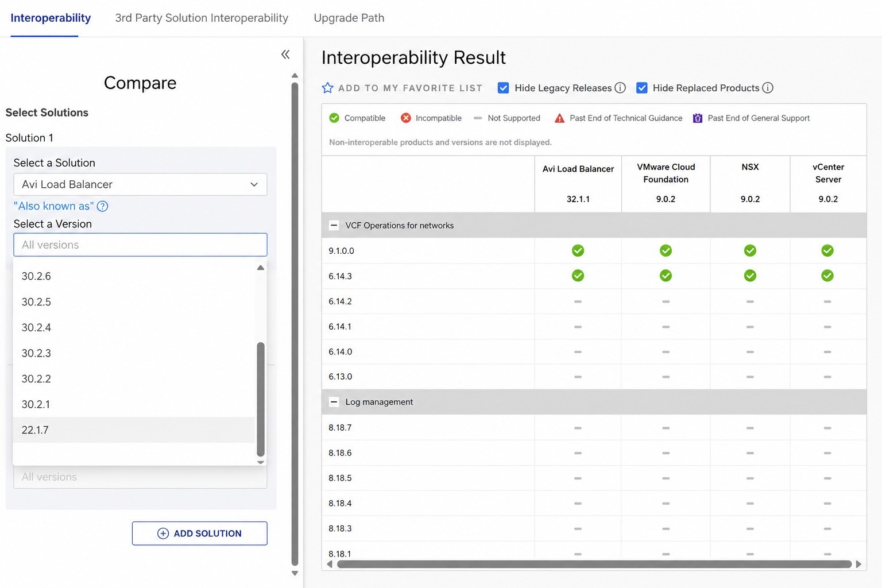This screenshot has width=882, height=588.
Task: Click the Compatible legend icon
Action: (334, 118)
